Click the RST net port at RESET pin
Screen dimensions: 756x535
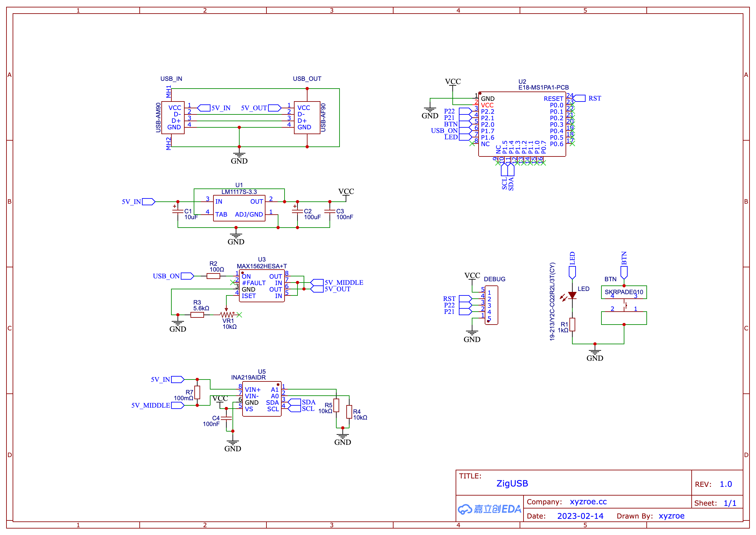pyautogui.click(x=580, y=98)
